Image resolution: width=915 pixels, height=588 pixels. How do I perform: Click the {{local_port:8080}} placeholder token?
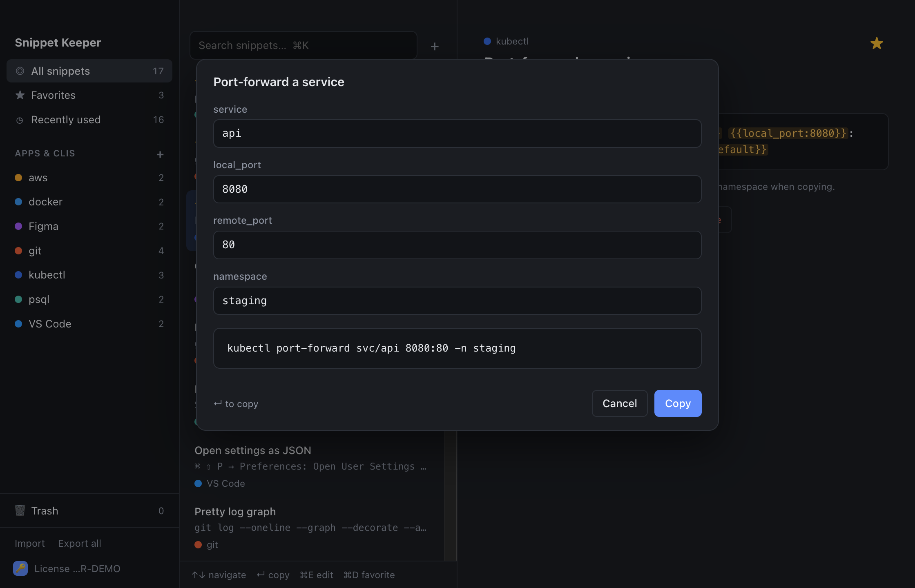(788, 133)
